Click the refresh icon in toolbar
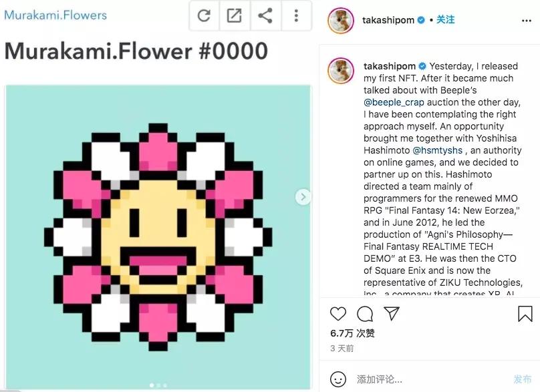The height and width of the screenshot is (392, 540). coord(204,16)
